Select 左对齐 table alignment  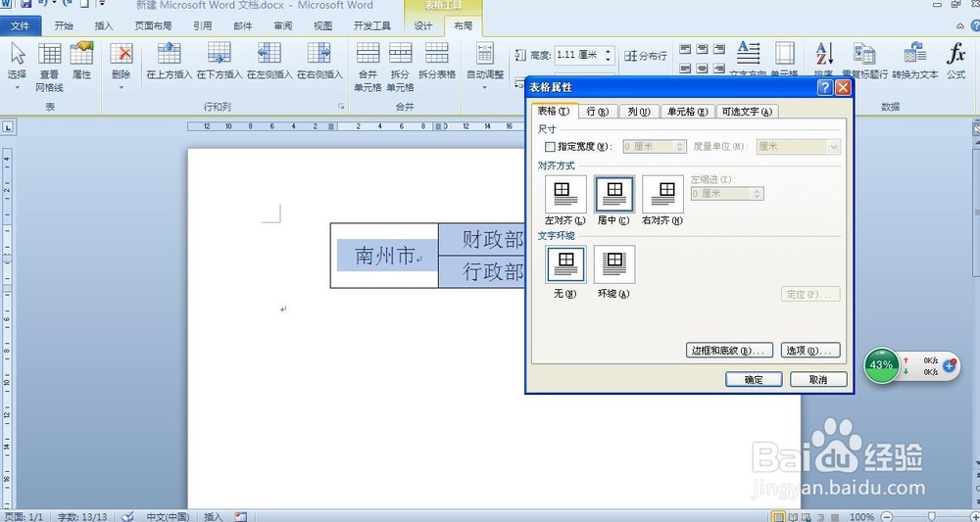click(x=565, y=194)
